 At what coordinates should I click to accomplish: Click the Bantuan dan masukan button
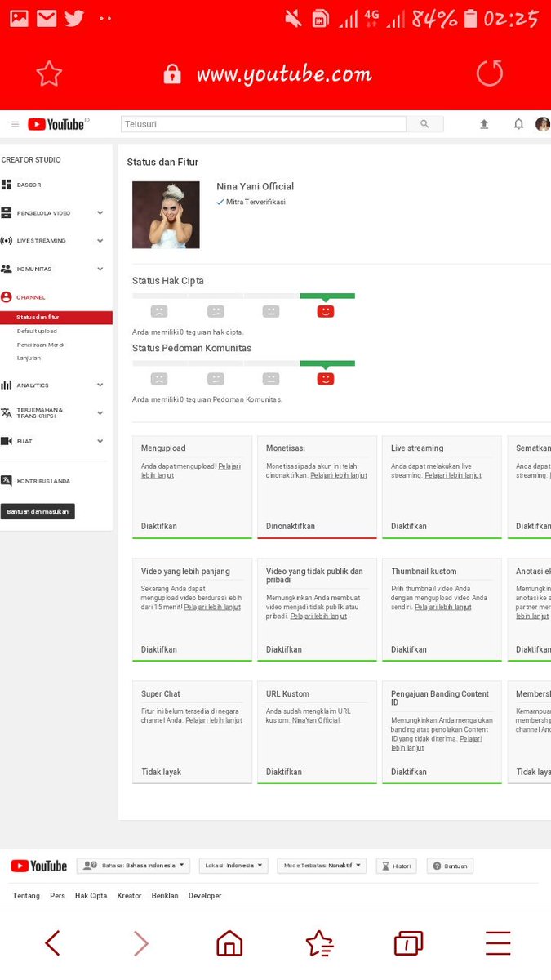pos(38,511)
